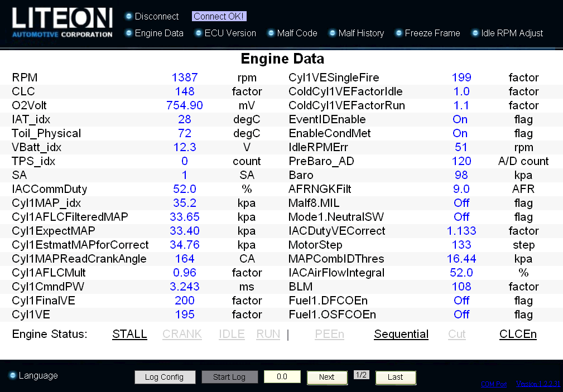Open the Log Config dialog
The image size is (563, 392).
tap(165, 377)
